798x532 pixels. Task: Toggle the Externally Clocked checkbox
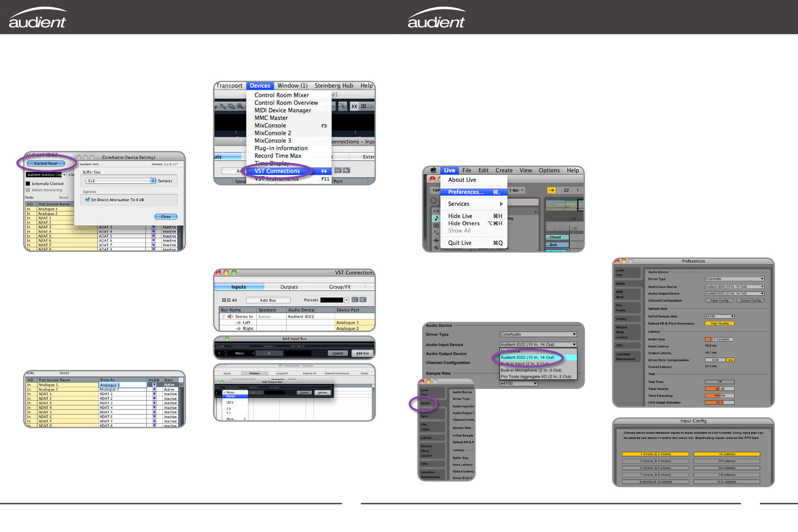point(28,184)
